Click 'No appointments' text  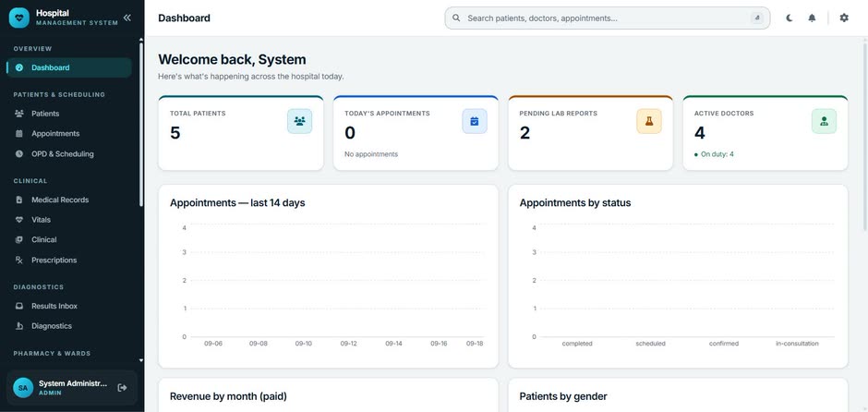(x=371, y=154)
